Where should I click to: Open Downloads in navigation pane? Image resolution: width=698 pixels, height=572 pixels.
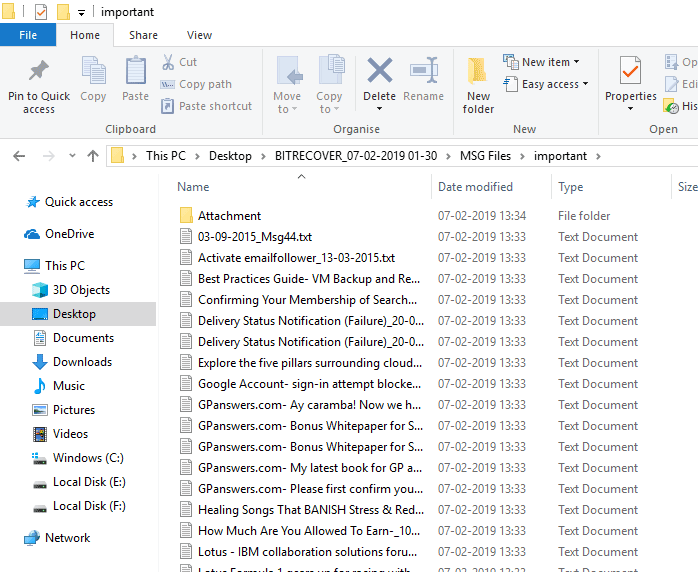tap(82, 362)
